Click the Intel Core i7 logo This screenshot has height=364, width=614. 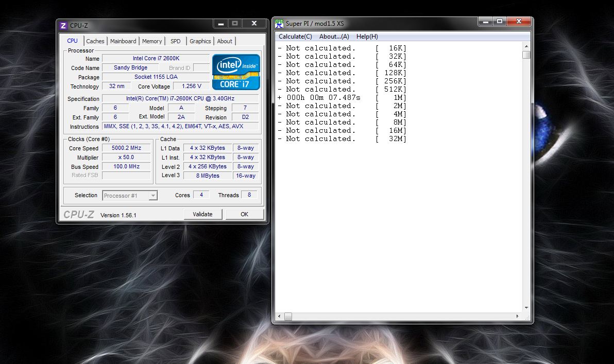click(x=236, y=72)
